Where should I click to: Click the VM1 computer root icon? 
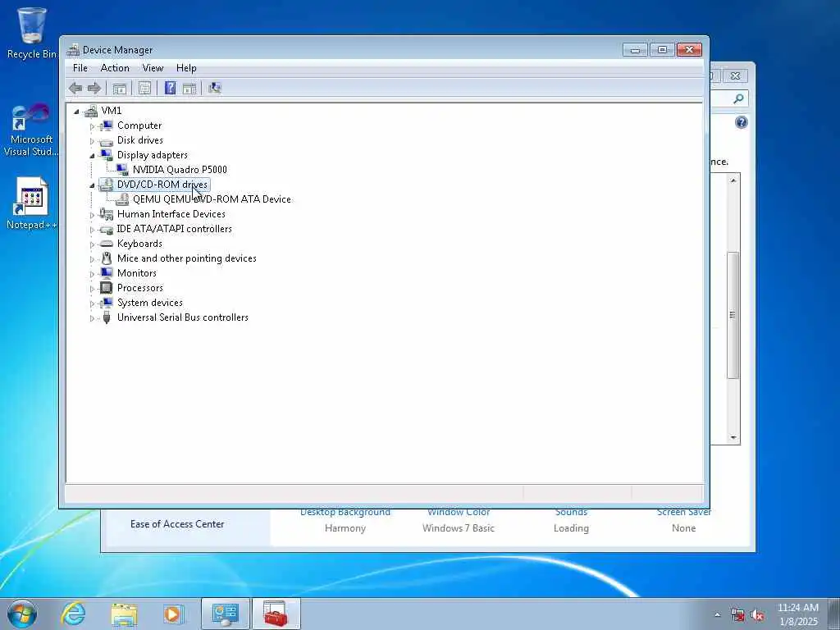pyautogui.click(x=91, y=111)
